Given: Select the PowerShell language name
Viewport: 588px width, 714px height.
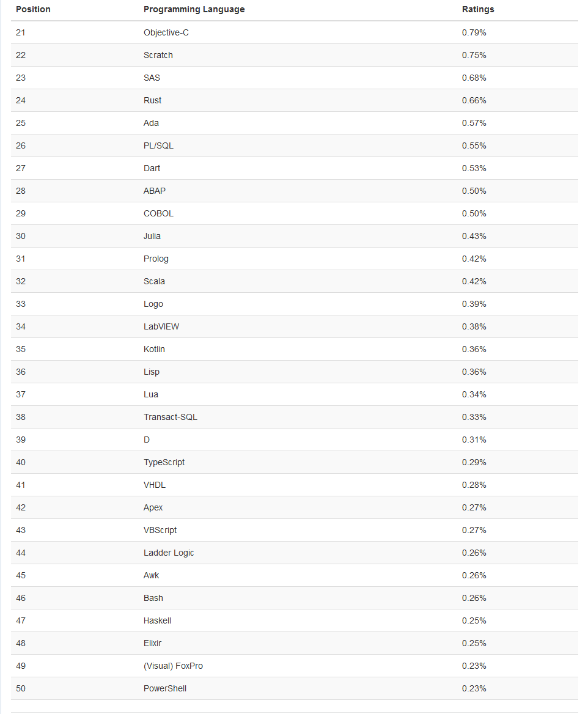Looking at the screenshot, I should [165, 688].
